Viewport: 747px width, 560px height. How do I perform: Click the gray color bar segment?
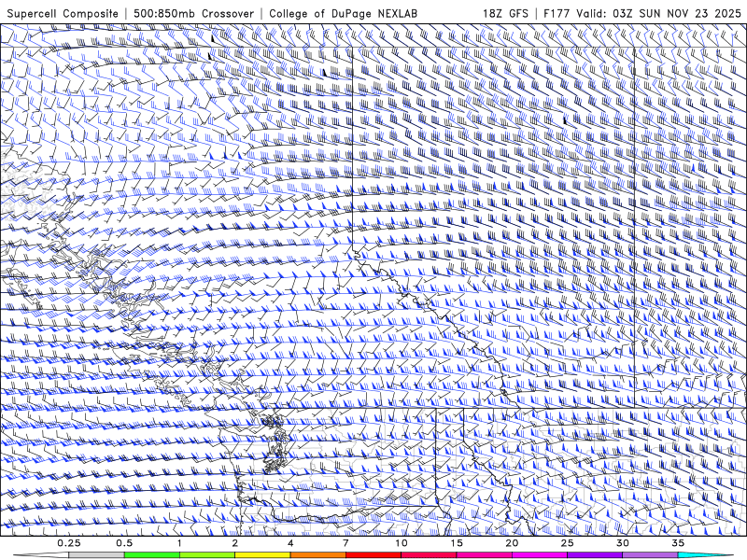(x=97, y=555)
